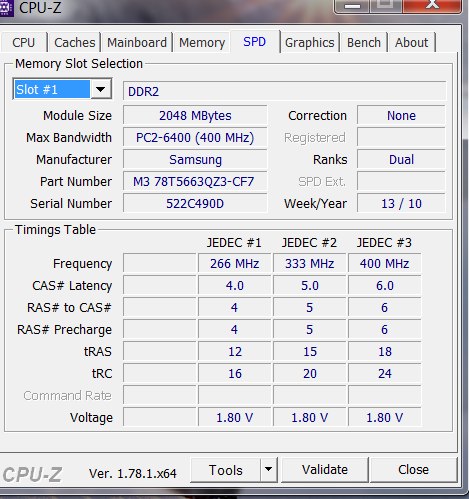
Task: Click the Timings Table group title
Action: [x=55, y=230]
